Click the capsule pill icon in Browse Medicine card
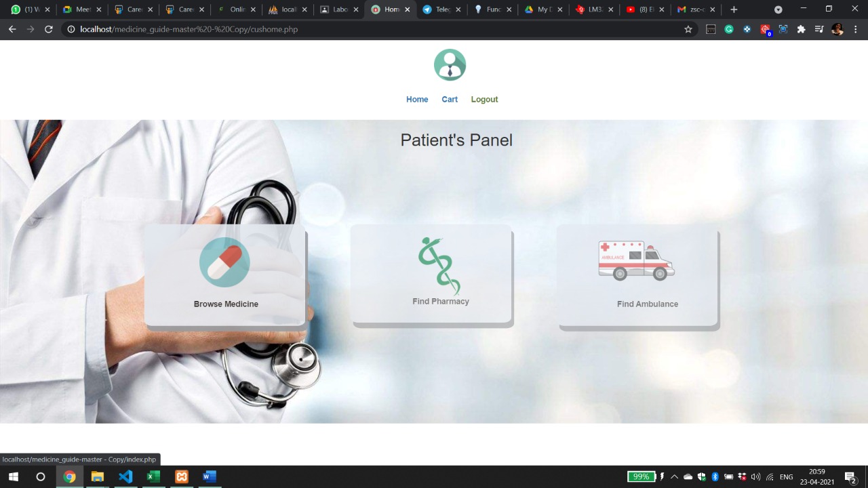The image size is (868, 488). pyautogui.click(x=224, y=262)
